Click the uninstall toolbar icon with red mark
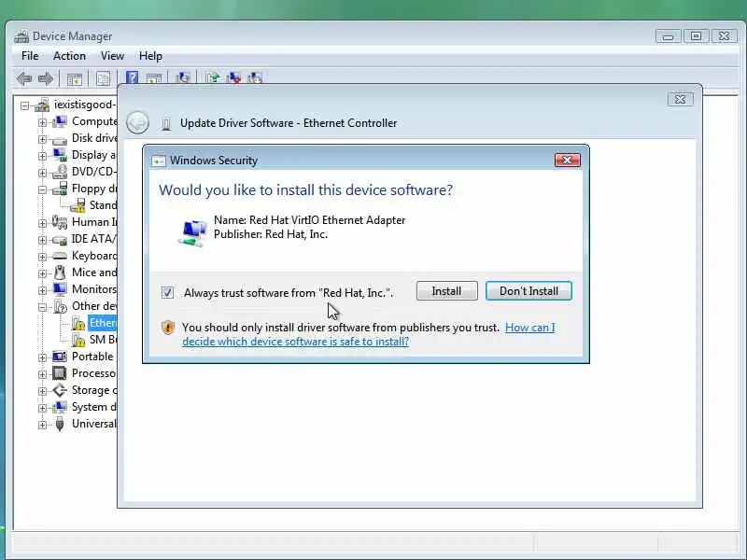The height and width of the screenshot is (560, 747). point(233,77)
